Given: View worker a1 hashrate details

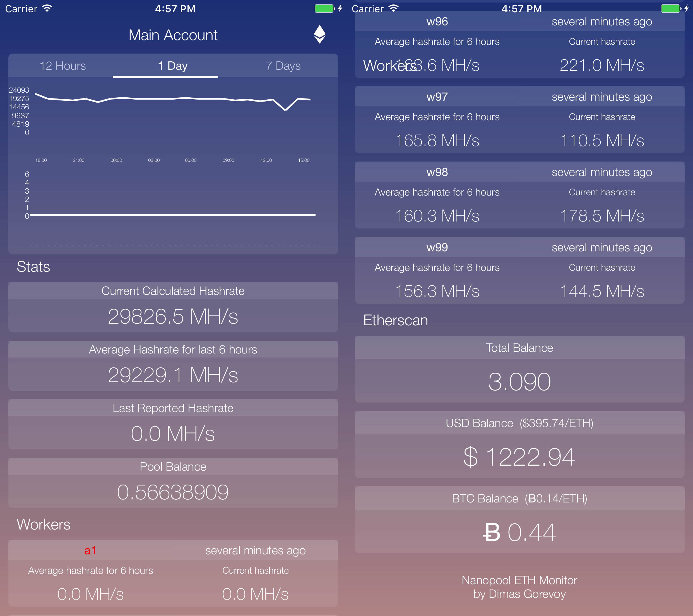Looking at the screenshot, I should coord(173,577).
